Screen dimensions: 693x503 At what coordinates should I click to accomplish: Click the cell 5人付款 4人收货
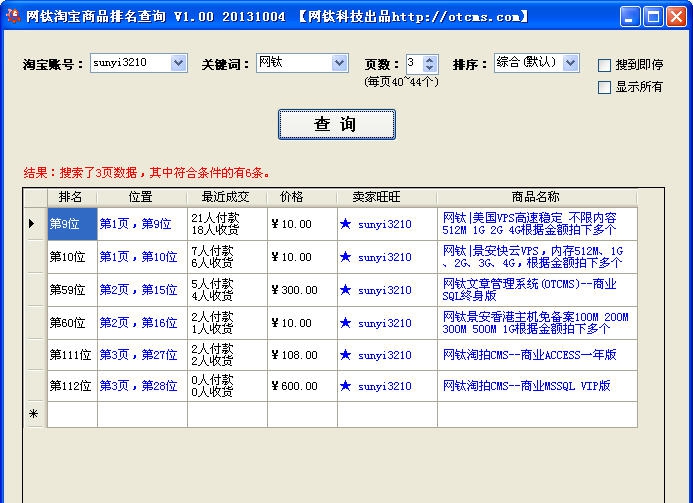[x=227, y=290]
